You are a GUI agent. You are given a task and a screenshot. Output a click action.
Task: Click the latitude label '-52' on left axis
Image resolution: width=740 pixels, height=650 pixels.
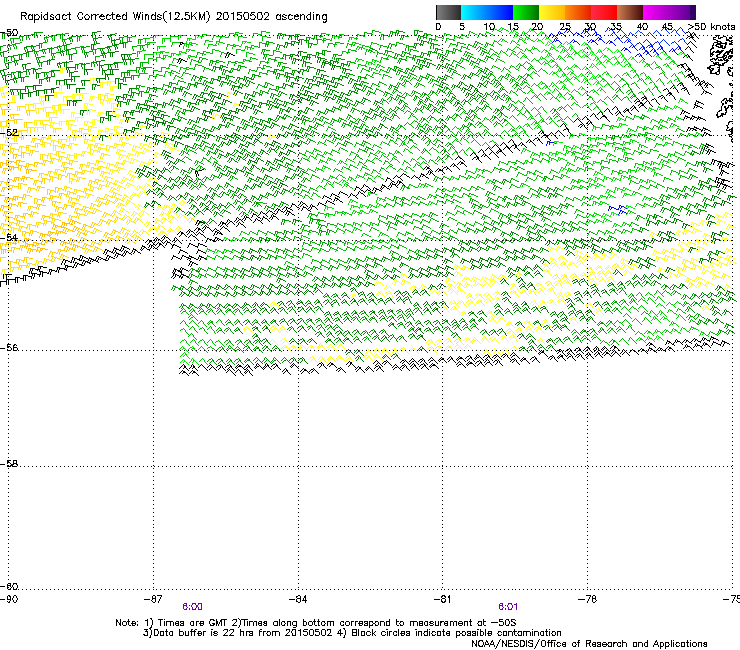click(9, 133)
